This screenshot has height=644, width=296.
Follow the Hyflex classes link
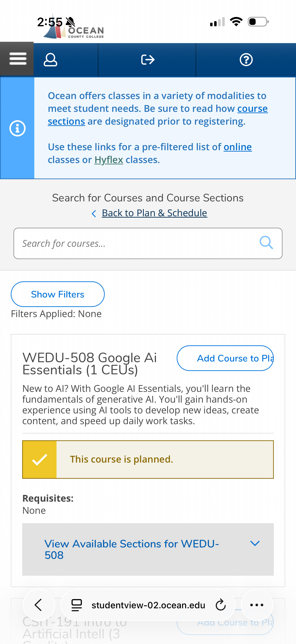[x=109, y=160]
